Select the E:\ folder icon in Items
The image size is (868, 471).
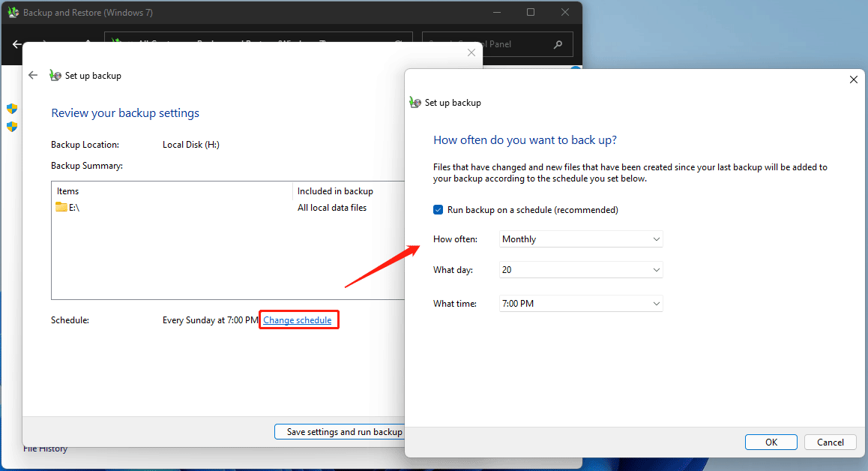tap(62, 207)
